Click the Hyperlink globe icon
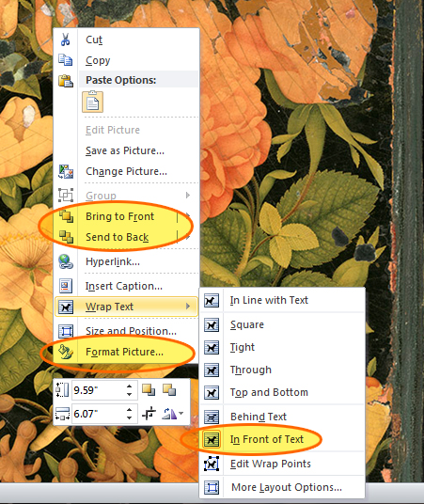Screen dimensions: 424x504 click(66, 261)
